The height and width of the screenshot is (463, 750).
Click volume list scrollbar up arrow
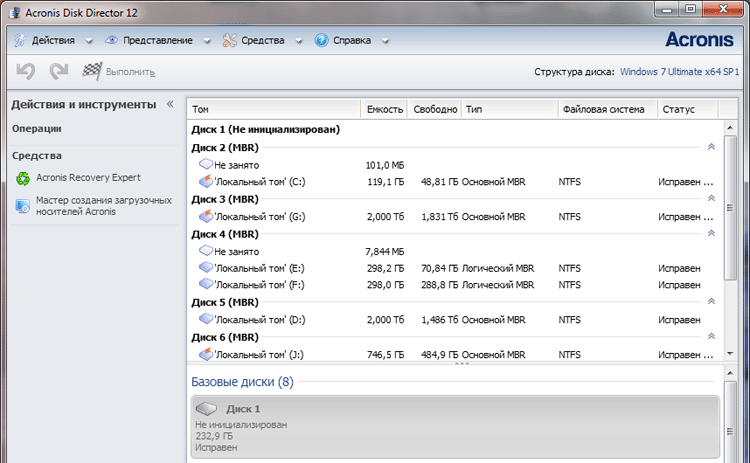[730, 128]
